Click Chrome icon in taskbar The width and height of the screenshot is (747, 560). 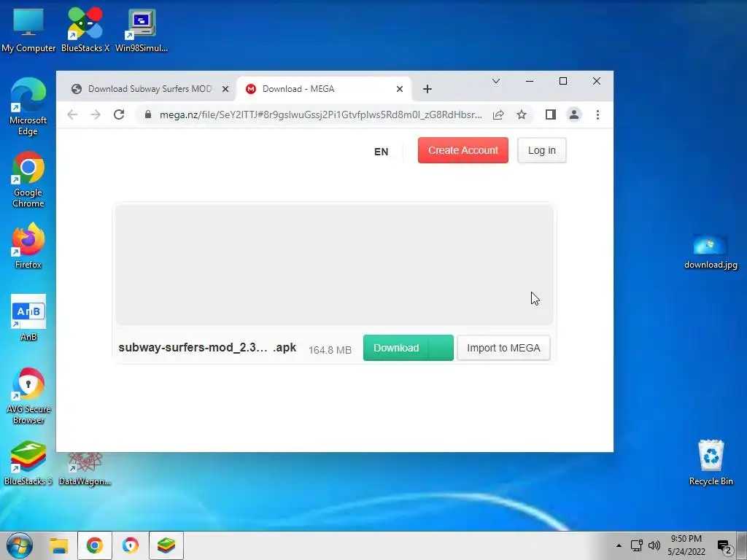pos(95,545)
